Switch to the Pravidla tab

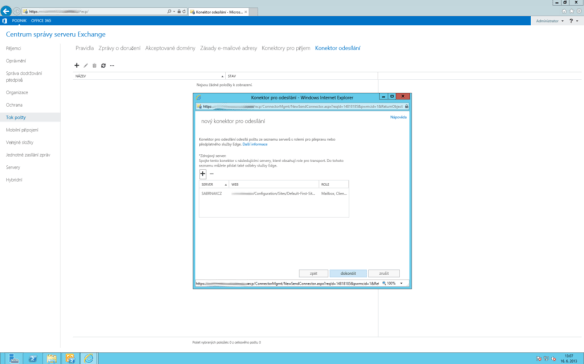pyautogui.click(x=85, y=48)
